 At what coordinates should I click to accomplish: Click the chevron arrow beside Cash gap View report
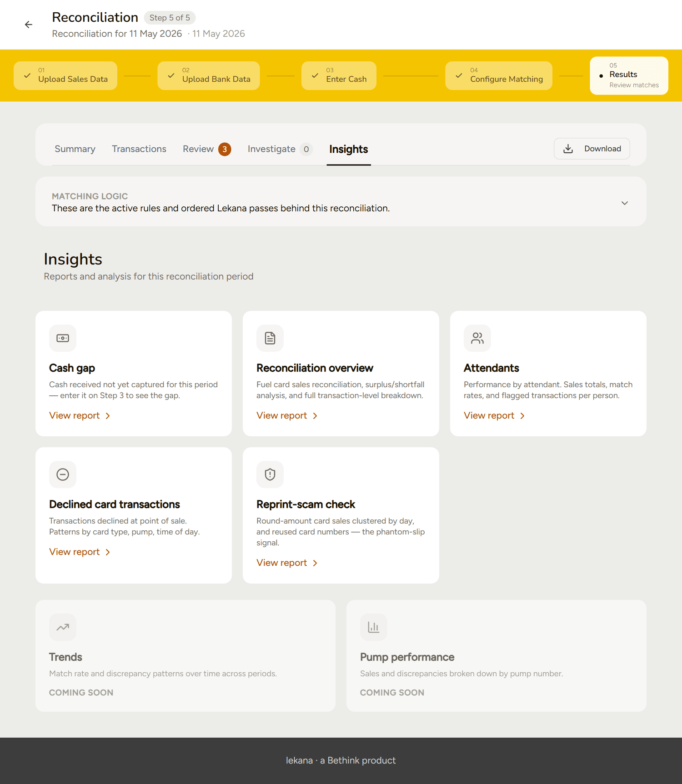click(x=108, y=416)
